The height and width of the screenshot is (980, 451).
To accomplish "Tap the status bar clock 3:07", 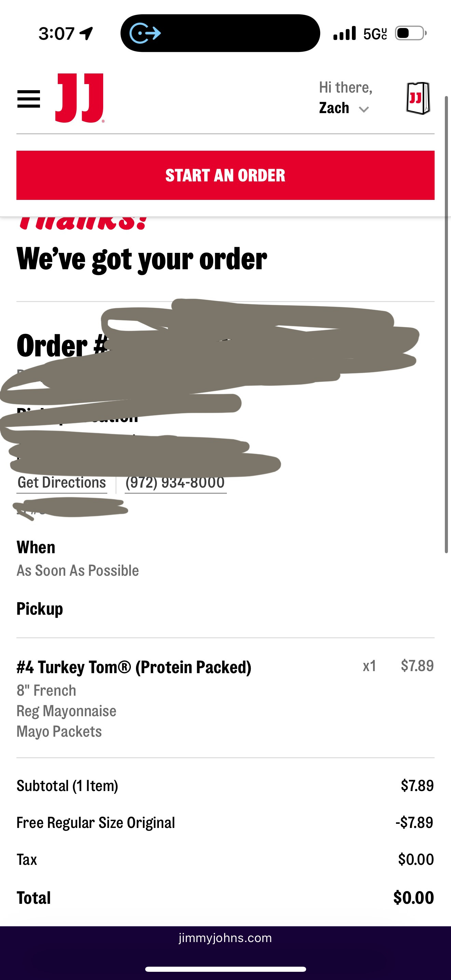I will coord(56,33).
